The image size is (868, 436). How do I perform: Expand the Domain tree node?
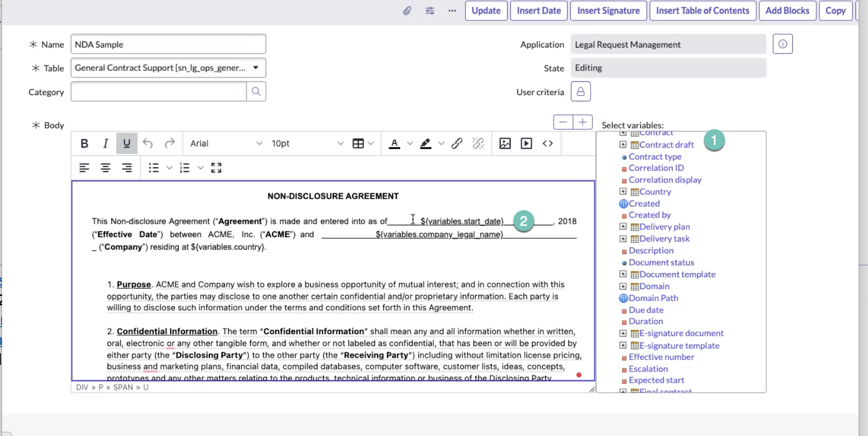pyautogui.click(x=623, y=286)
